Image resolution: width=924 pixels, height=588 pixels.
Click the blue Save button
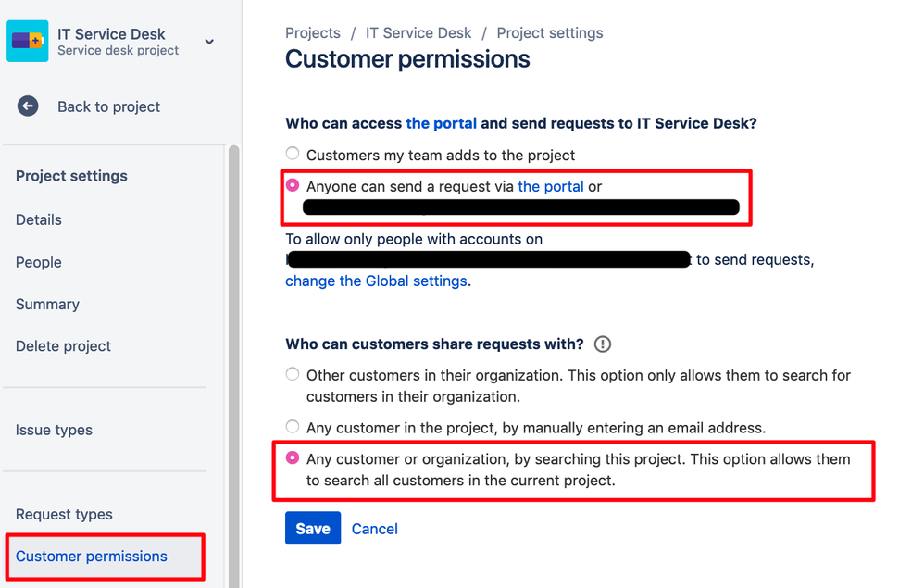(313, 528)
